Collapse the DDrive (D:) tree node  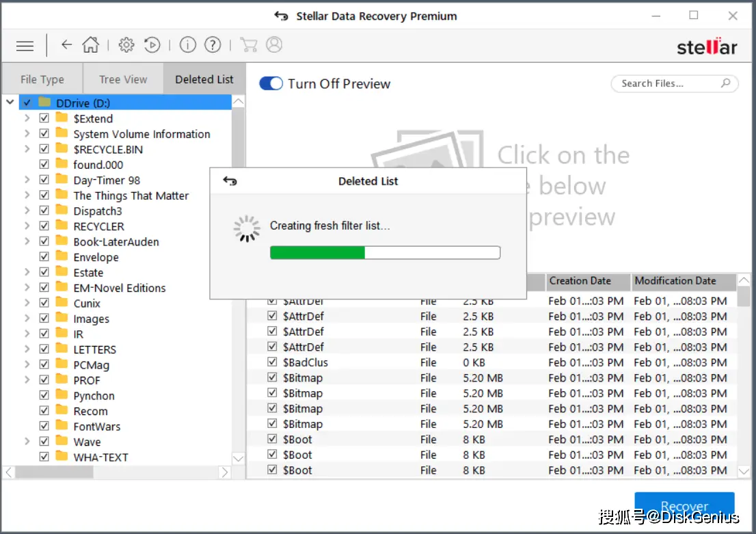pos(10,103)
